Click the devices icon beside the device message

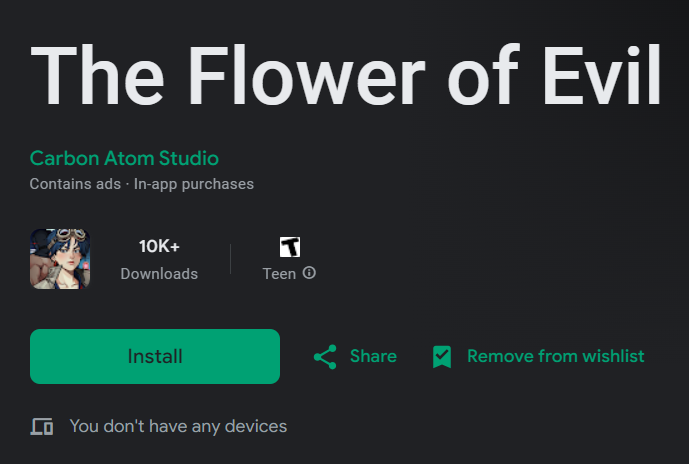42,427
